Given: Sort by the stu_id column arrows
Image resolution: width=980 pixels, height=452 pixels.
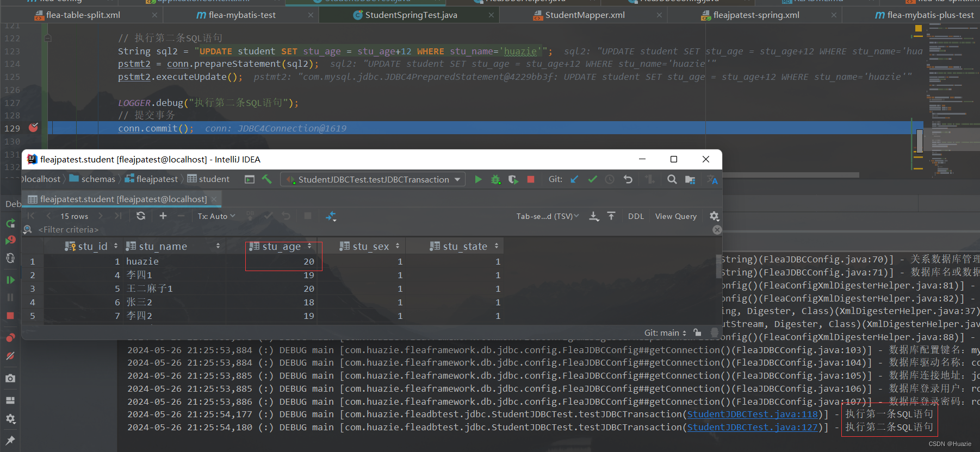Looking at the screenshot, I should 116,246.
